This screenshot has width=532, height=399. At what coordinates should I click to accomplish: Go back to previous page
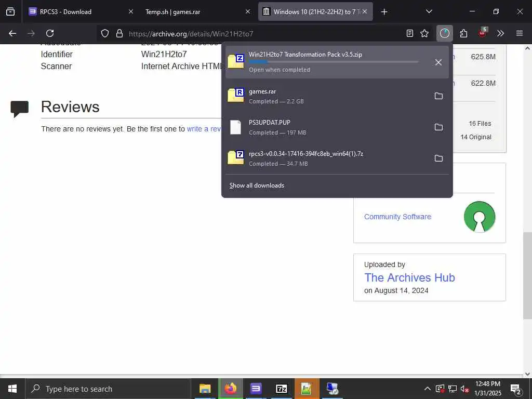coord(12,33)
